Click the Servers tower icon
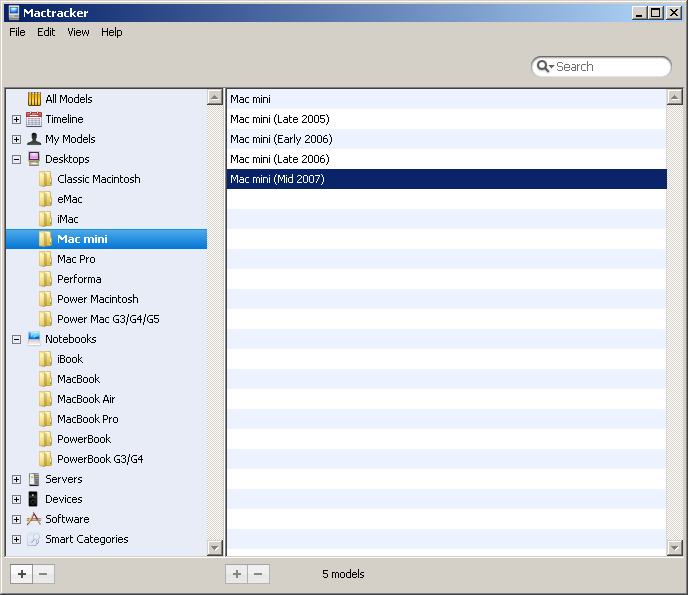695x595 pixels. point(34,479)
